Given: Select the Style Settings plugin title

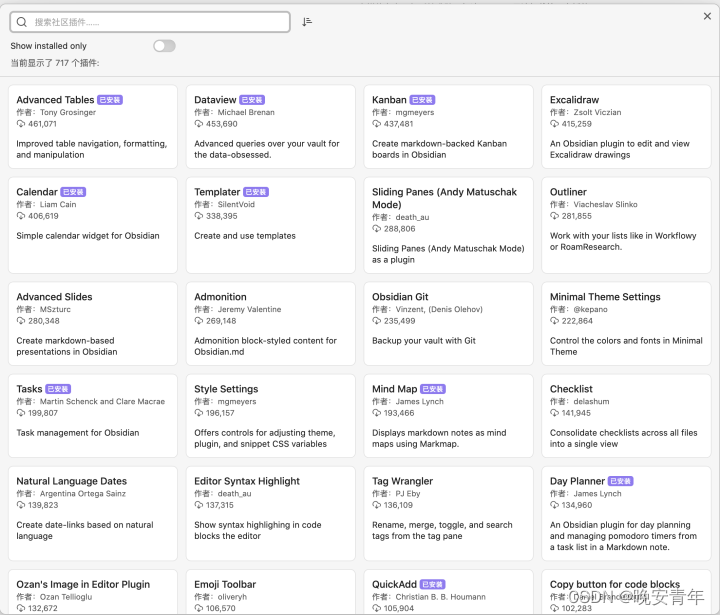Looking at the screenshot, I should coord(226,389).
